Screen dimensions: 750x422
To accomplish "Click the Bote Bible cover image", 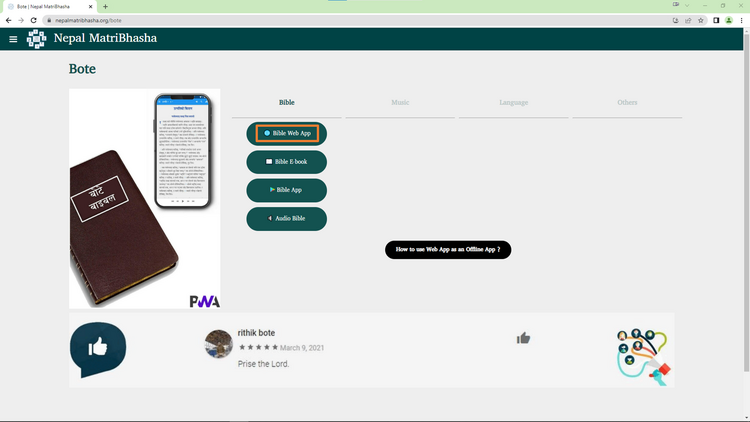I will pyautogui.click(x=144, y=198).
